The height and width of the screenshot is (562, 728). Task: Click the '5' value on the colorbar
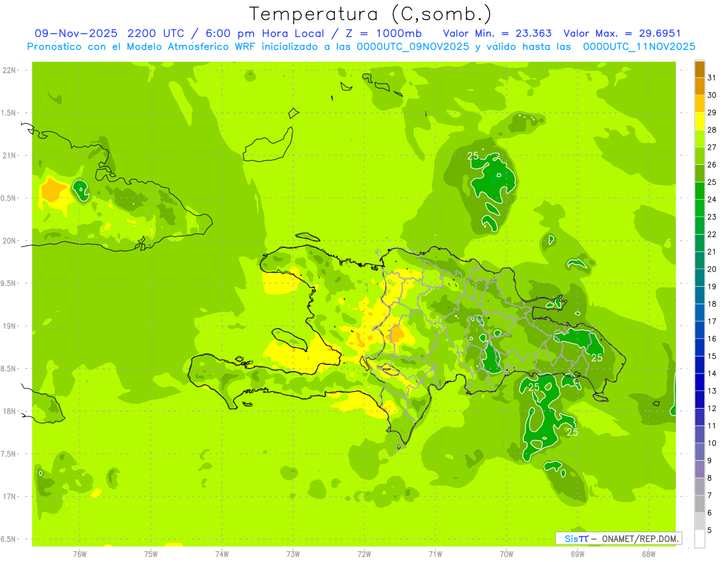(x=709, y=530)
